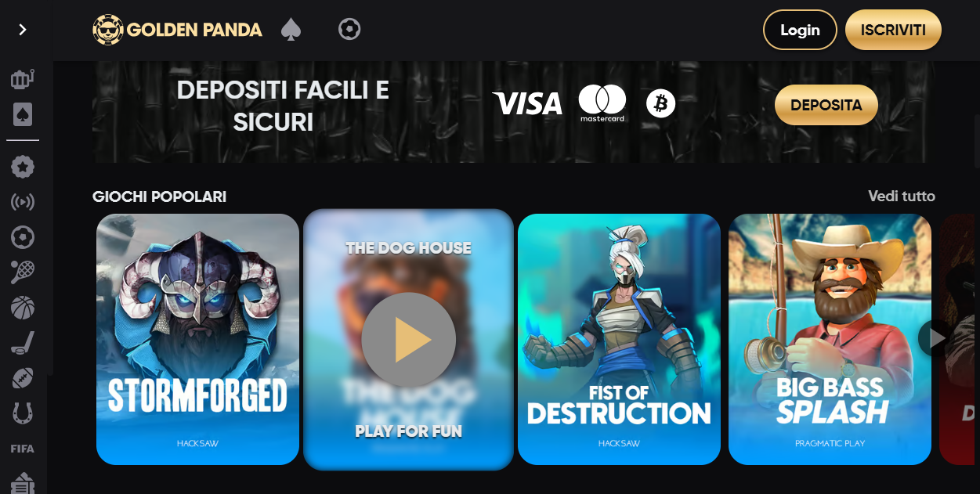The height and width of the screenshot is (494, 980).
Task: Open the Vedi tutto link
Action: 902,197
